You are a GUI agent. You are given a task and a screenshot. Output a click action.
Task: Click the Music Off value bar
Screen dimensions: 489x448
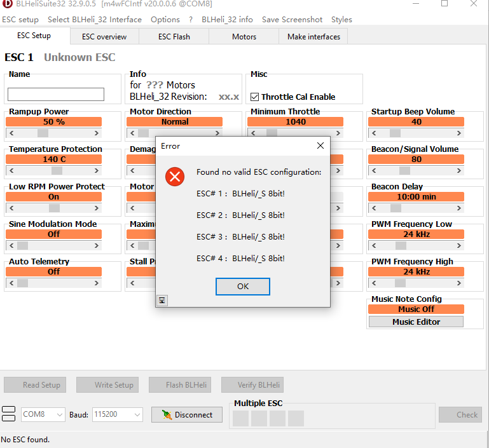tap(416, 309)
